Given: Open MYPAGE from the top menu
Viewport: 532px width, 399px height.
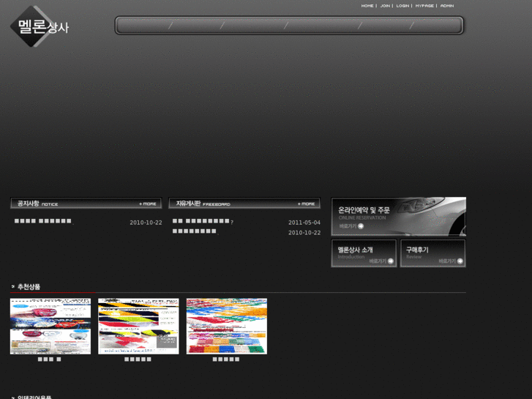Looking at the screenshot, I should 424,6.
